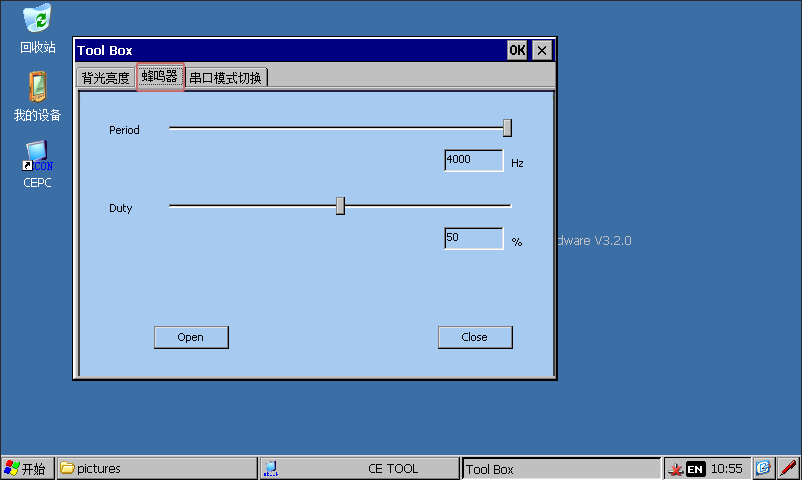
Task: Switch to the 背光亮度 backlight tab
Action: (x=105, y=78)
